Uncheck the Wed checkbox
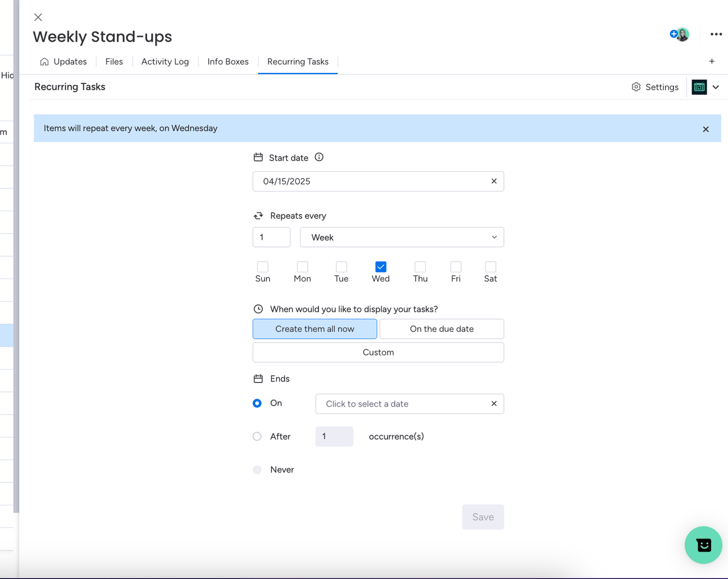728x579 pixels. 380,267
